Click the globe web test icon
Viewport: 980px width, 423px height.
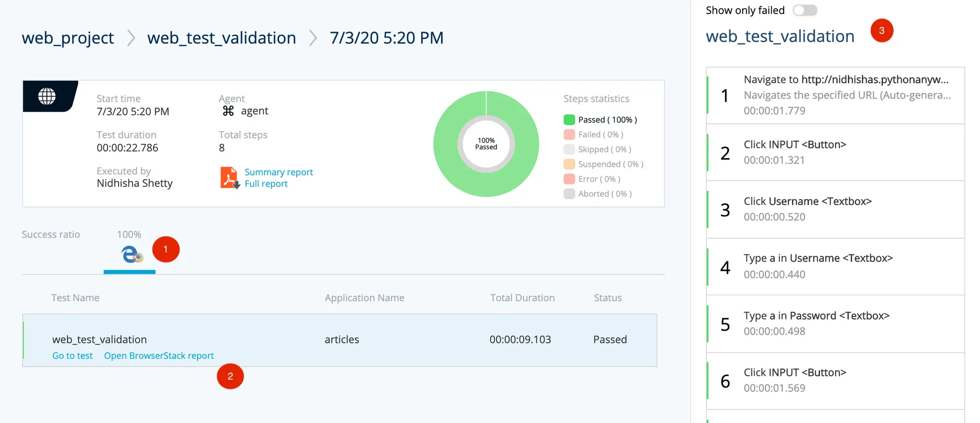pyautogui.click(x=47, y=96)
